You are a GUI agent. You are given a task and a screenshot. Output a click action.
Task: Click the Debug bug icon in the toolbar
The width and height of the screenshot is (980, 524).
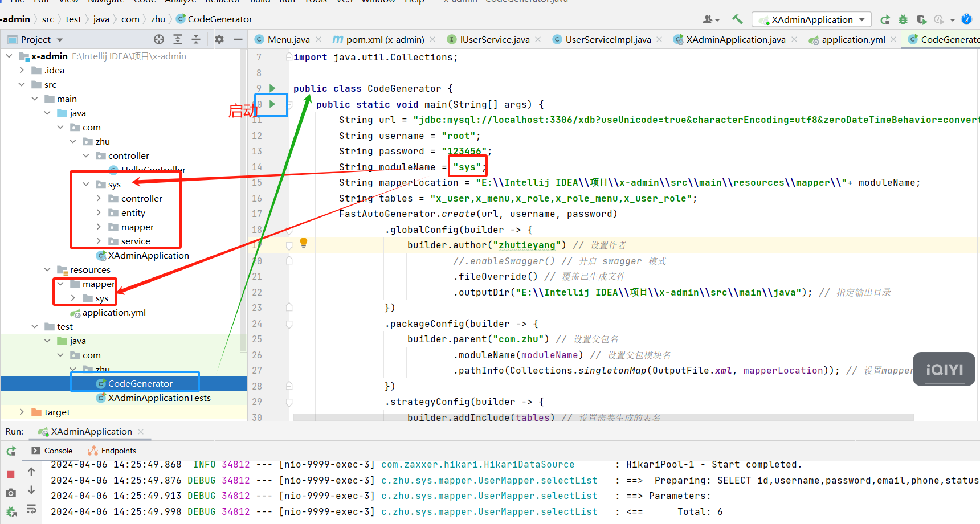pos(903,20)
